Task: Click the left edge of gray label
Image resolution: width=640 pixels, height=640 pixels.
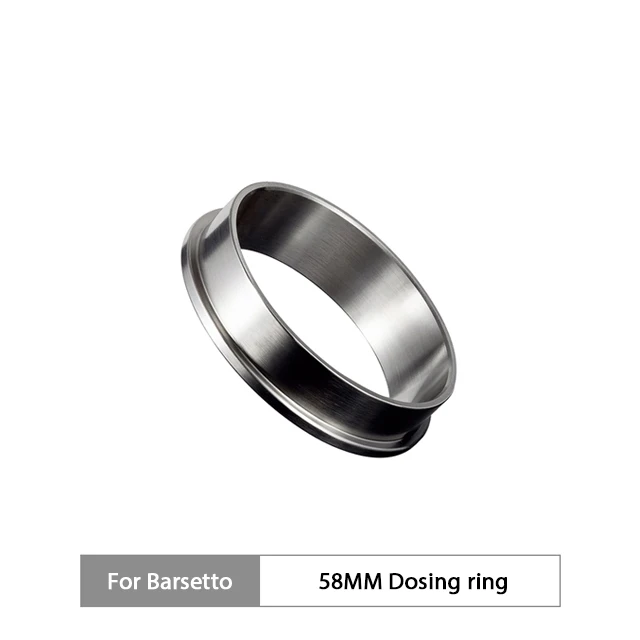Action: click(81, 581)
